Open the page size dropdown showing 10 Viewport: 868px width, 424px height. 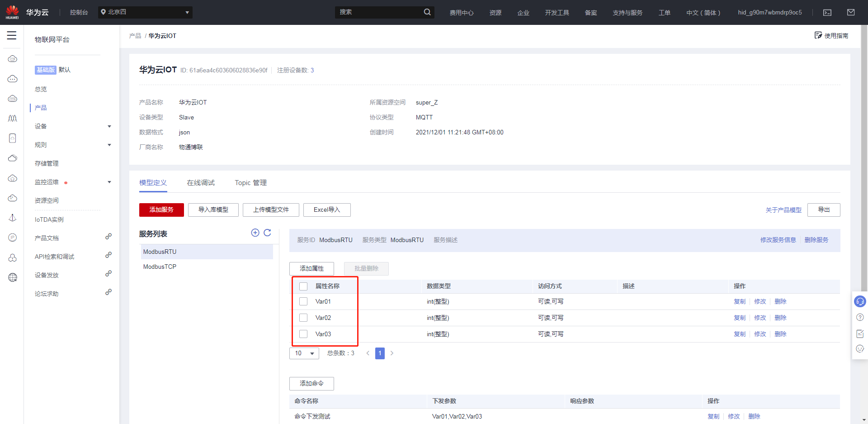point(304,353)
